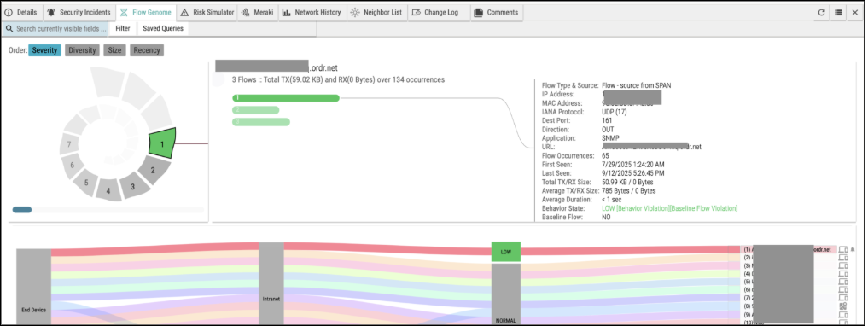The width and height of the screenshot is (868, 326).
Task: Select segment 4 in the genome ring
Action: click(x=108, y=190)
